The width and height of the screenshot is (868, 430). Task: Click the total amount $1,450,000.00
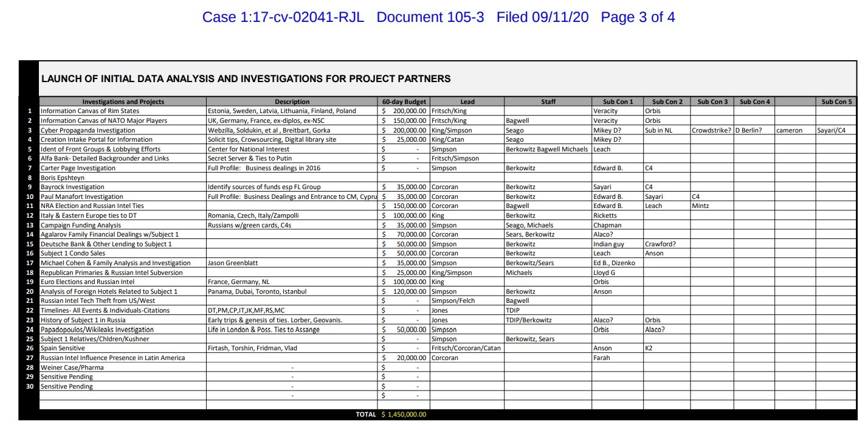(404, 414)
